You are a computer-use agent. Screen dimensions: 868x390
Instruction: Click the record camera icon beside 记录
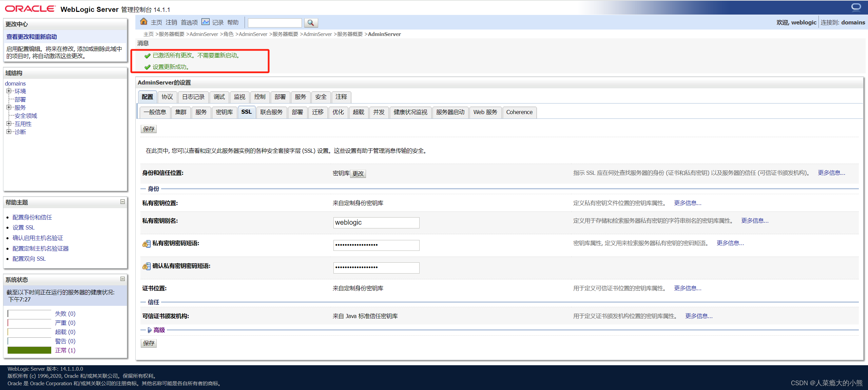click(206, 21)
